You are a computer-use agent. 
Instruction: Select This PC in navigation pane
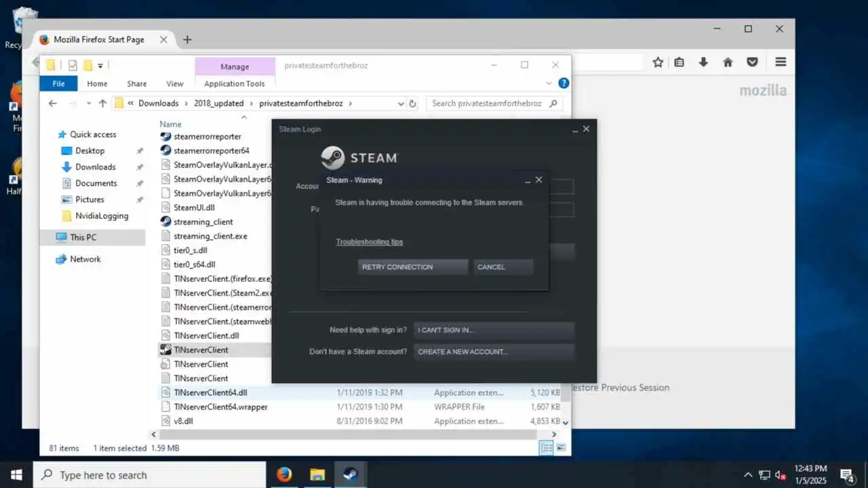pos(94,237)
